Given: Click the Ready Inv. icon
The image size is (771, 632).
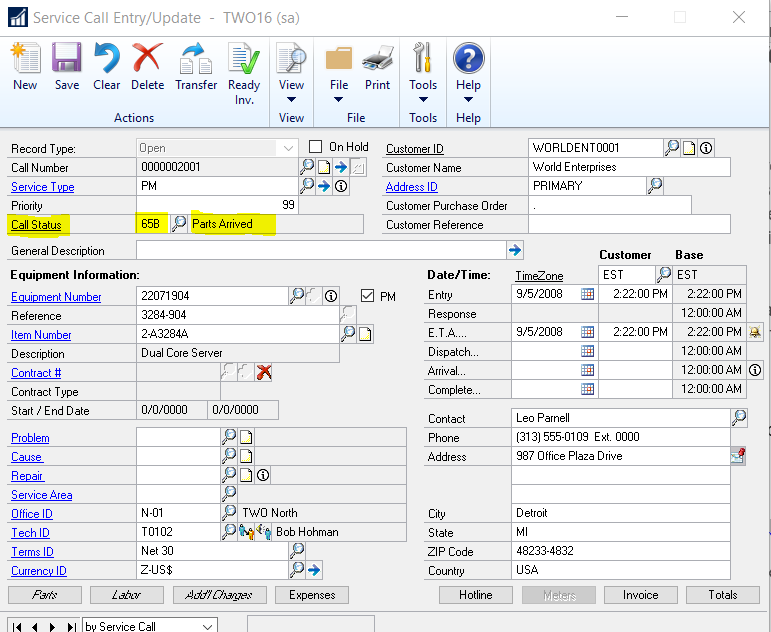Looking at the screenshot, I should 244,66.
